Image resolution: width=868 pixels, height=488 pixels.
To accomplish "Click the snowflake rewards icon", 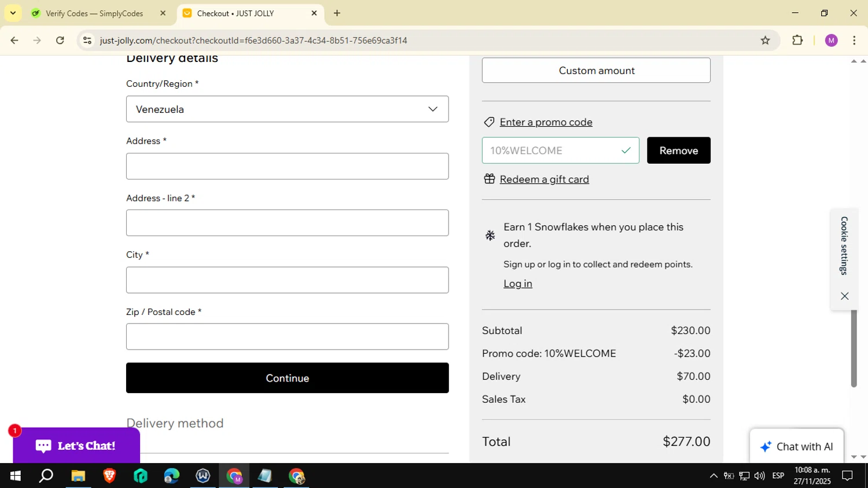I will click(490, 236).
